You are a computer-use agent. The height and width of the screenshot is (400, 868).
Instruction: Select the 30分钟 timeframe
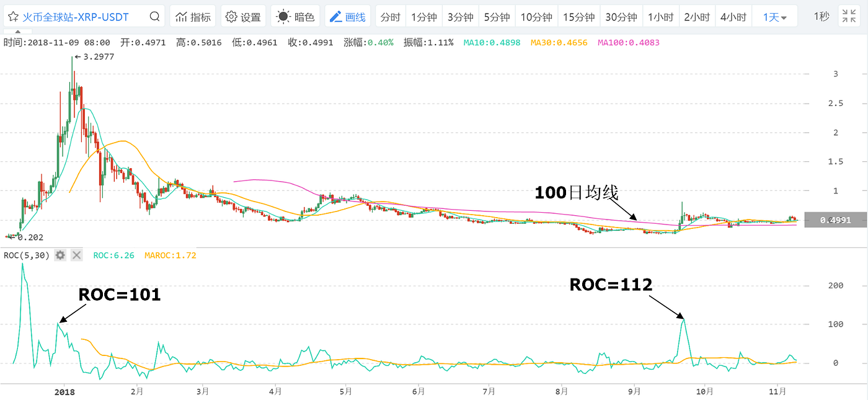tap(621, 17)
